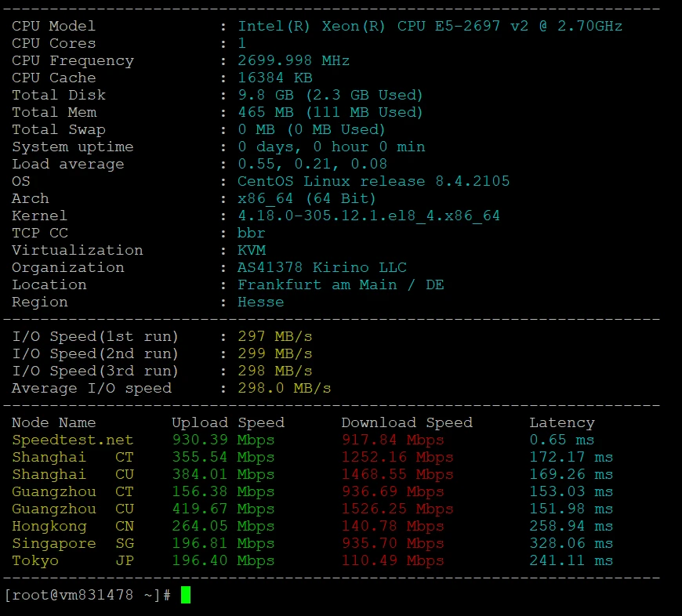Click the Total Swap value 0 MB
Viewport: 682px width, 616px height.
coord(311,129)
